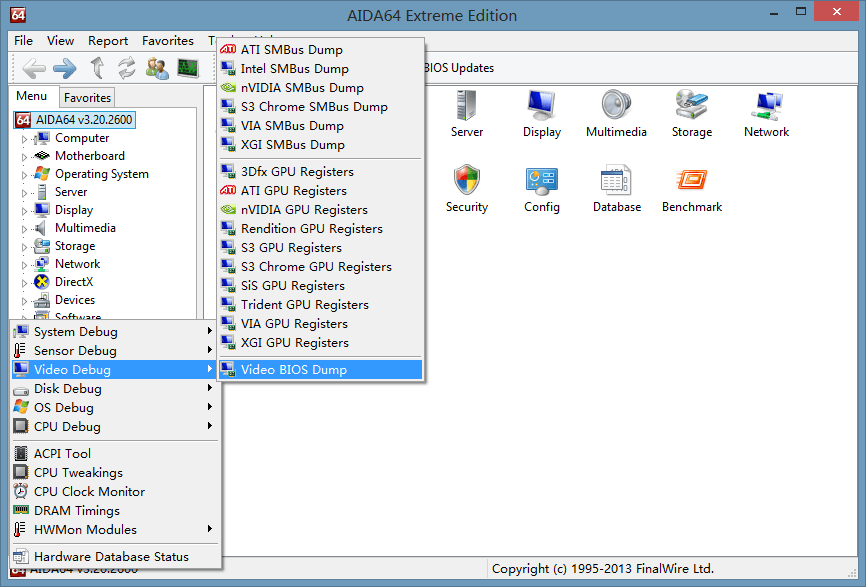Launch CPU Tweakings
The image size is (866, 587).
115,473
